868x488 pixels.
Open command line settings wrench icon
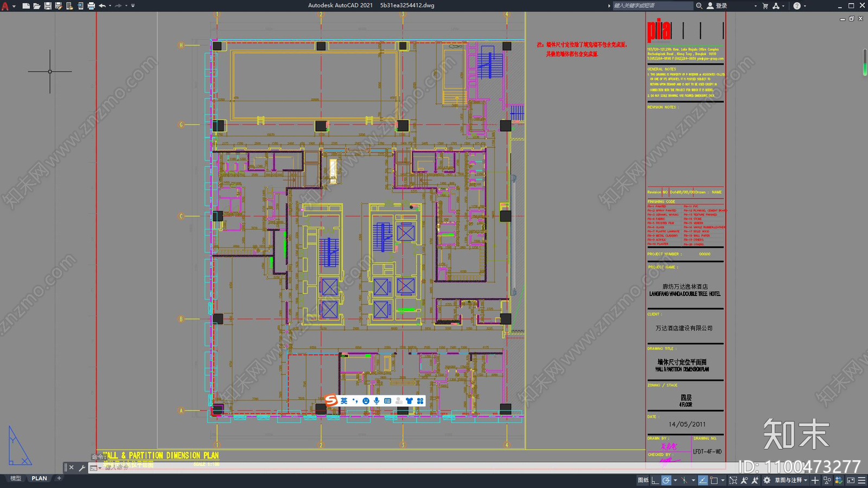(x=82, y=467)
